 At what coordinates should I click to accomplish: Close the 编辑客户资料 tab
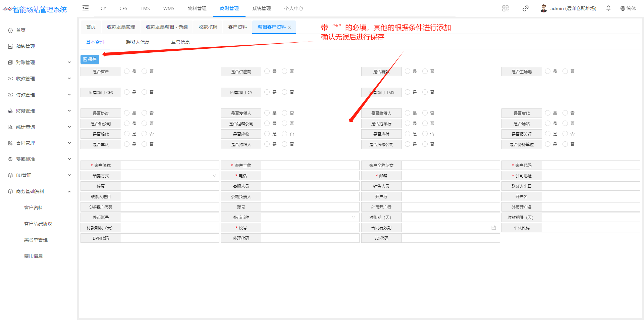[x=289, y=27]
